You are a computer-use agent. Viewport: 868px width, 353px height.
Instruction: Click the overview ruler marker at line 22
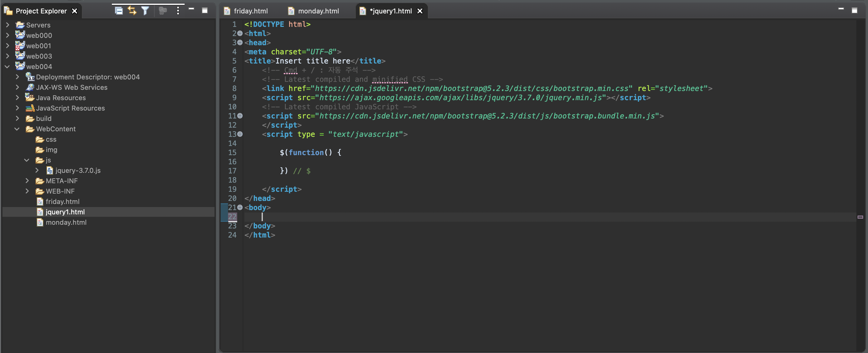tap(860, 217)
